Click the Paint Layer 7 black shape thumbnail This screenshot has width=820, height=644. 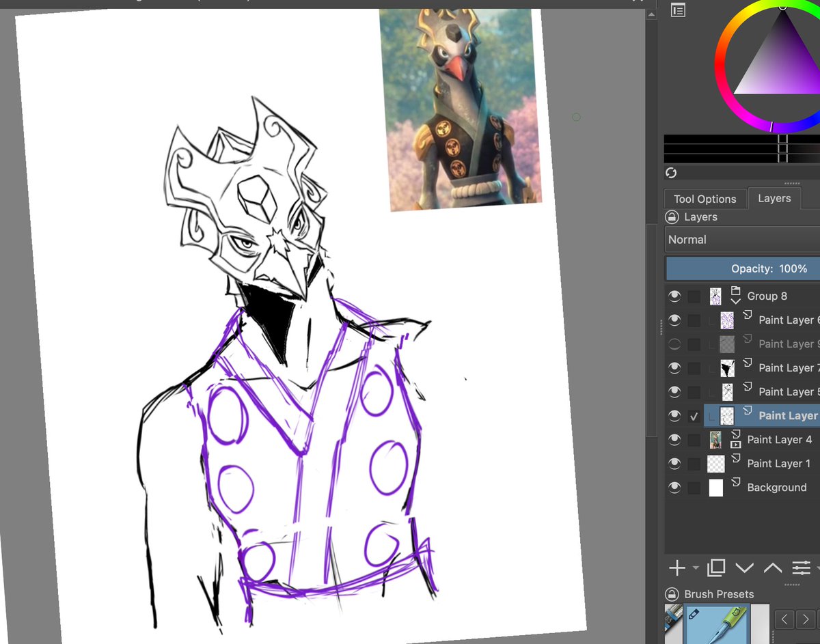[x=727, y=367]
